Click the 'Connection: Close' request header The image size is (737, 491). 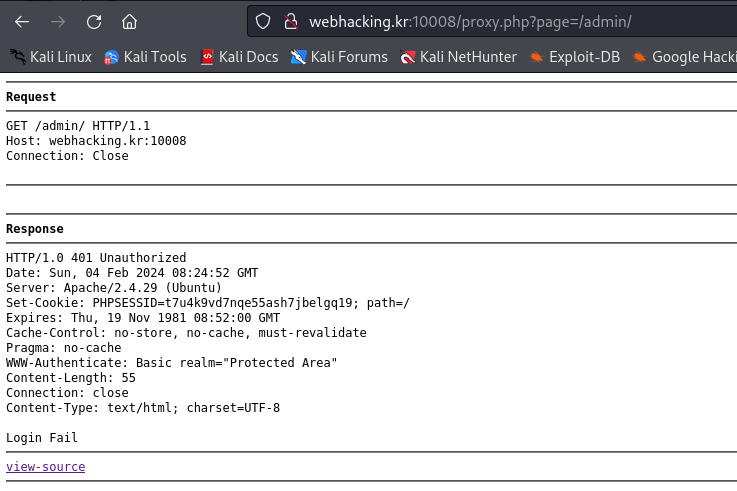point(67,156)
